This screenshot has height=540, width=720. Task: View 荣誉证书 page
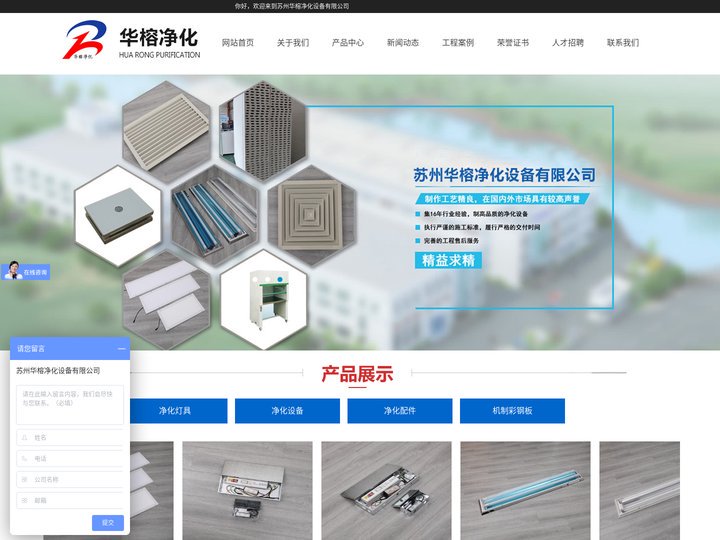click(x=513, y=43)
